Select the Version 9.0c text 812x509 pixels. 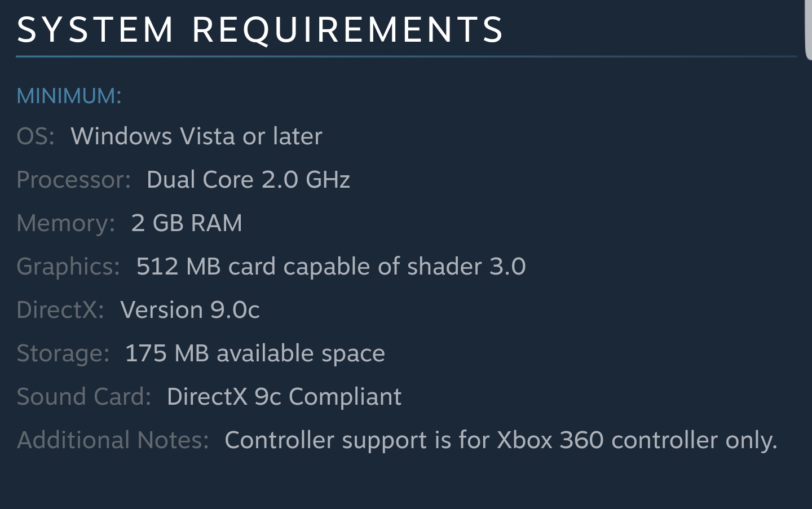pos(190,310)
